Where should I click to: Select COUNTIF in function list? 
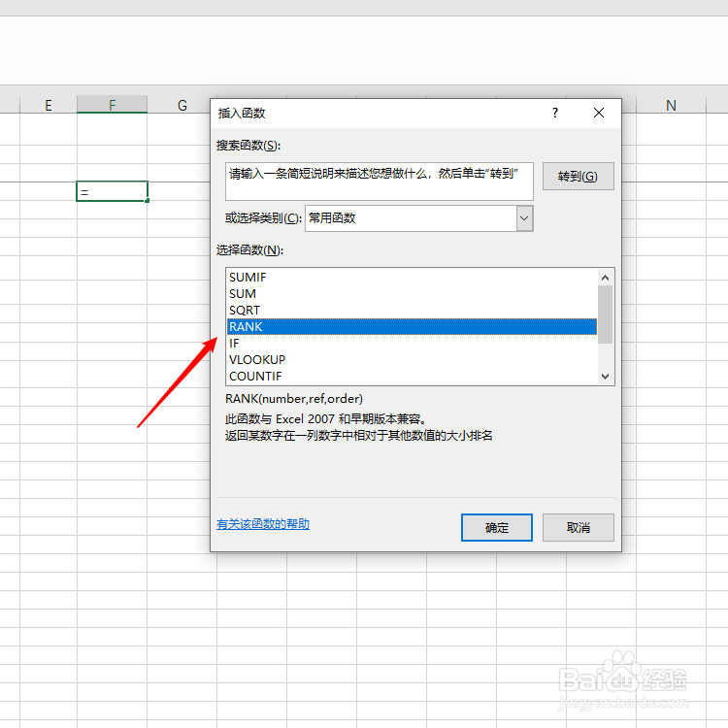pos(412,376)
